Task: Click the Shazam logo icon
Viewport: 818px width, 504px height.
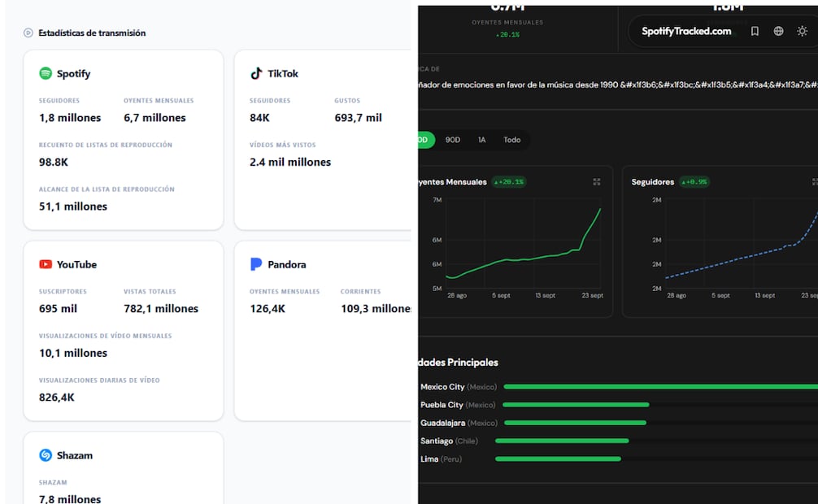Action: [46, 455]
